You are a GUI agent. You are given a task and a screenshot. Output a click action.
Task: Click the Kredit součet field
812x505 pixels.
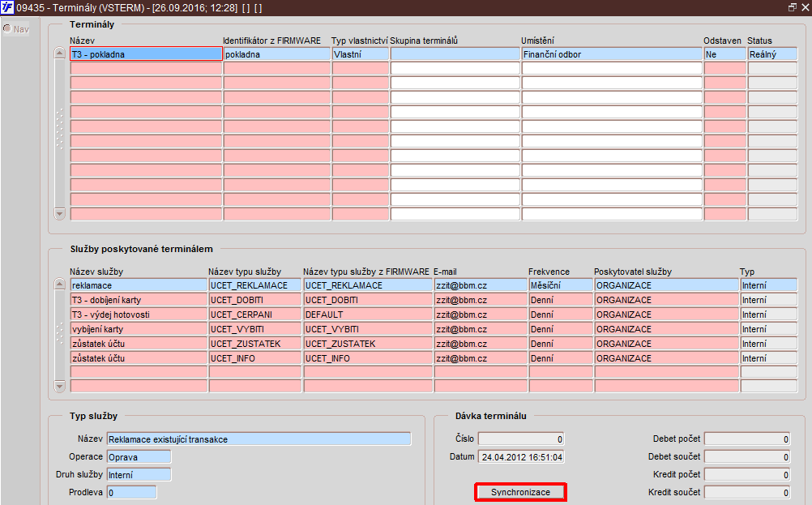click(x=747, y=492)
